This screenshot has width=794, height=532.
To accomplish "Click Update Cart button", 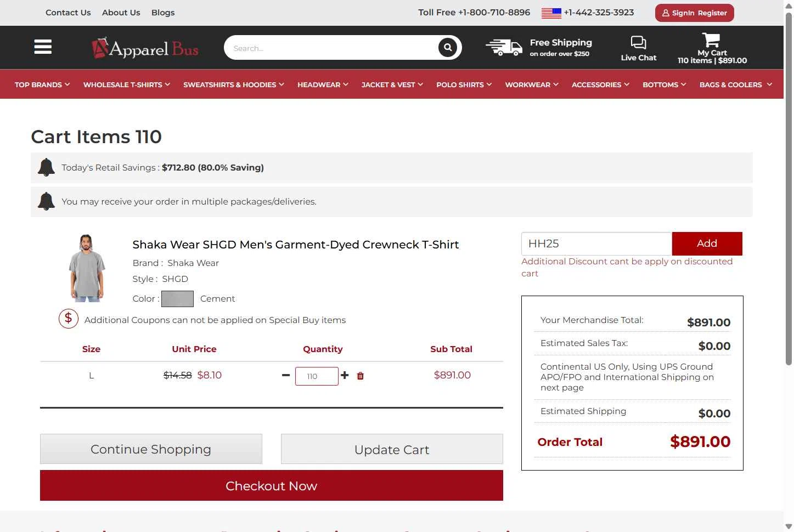I will [392, 449].
